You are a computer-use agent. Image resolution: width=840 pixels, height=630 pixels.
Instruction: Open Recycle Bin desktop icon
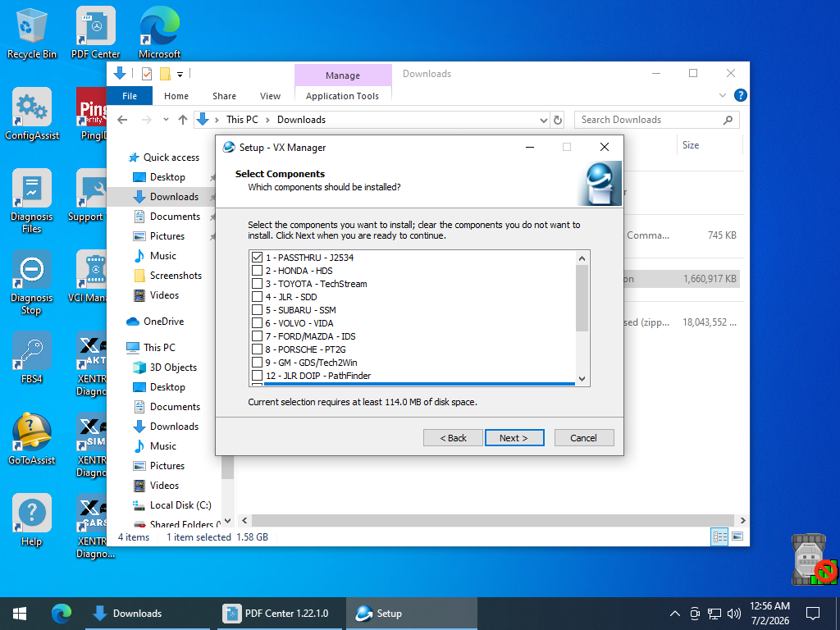[x=32, y=33]
